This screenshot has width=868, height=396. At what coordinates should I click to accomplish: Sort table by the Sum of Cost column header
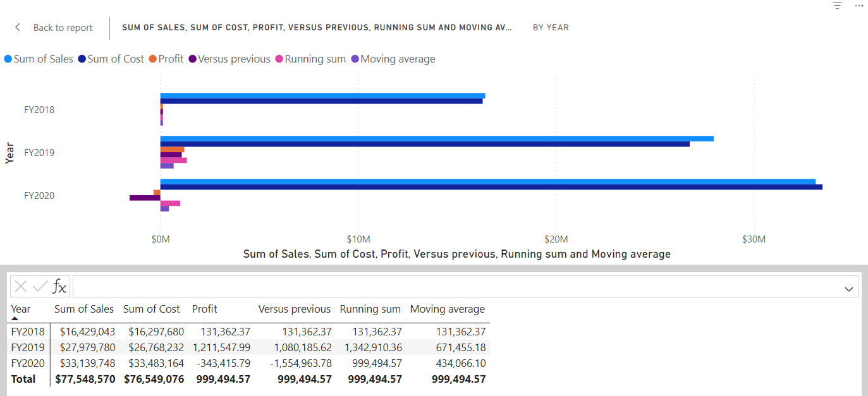(x=152, y=309)
